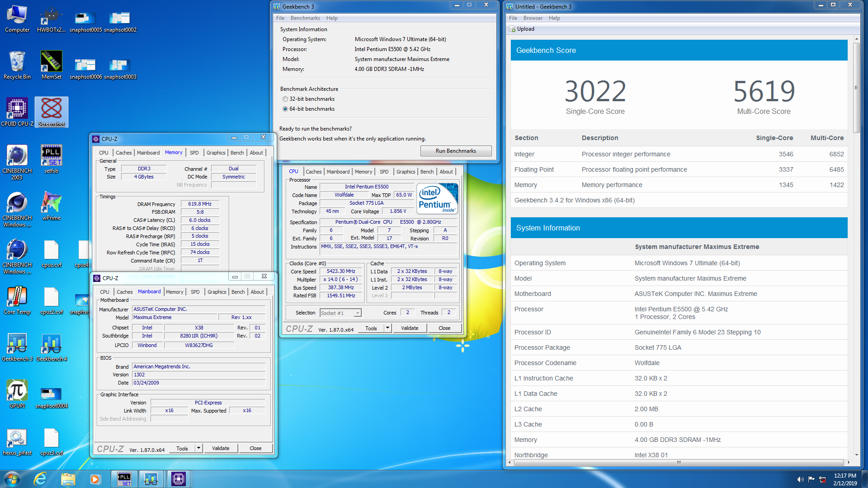Click Tools button in CPU-Z CPU window

(371, 328)
